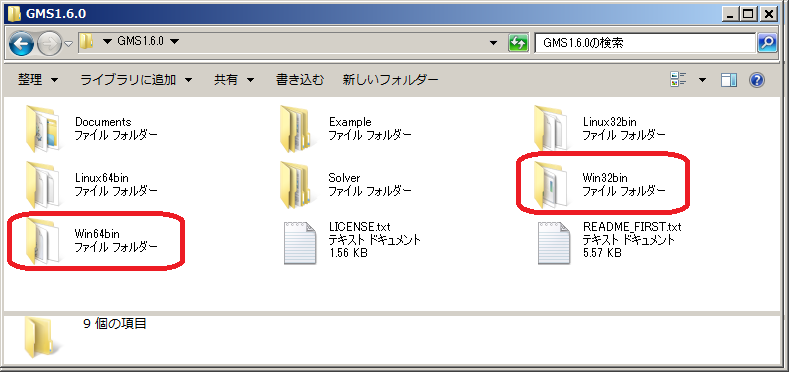Select the README_FIRST.txt file icon

(x=554, y=243)
